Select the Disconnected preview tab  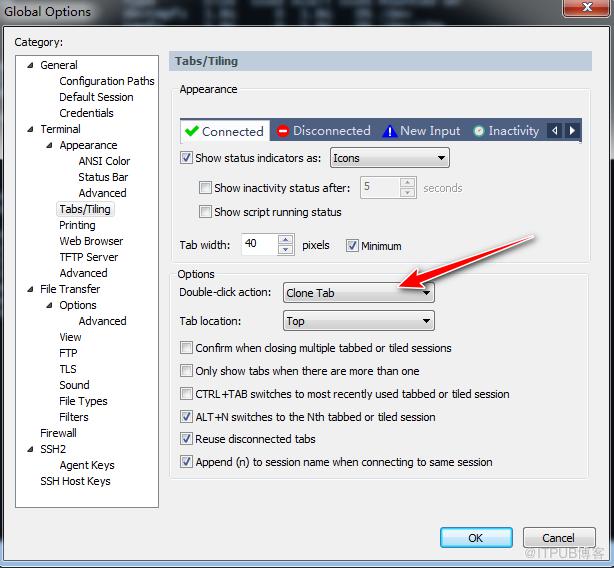pos(323,131)
